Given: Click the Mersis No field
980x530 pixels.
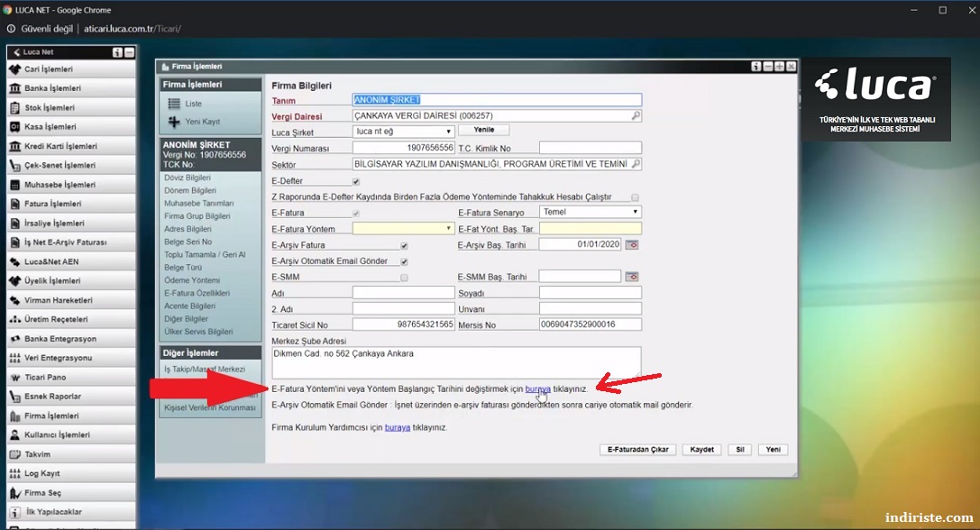Looking at the screenshot, I should click(x=590, y=324).
